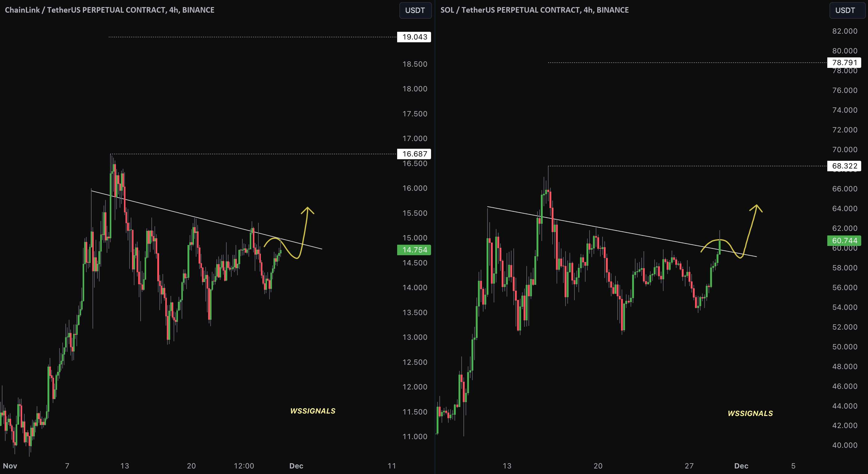868x474 pixels.
Task: Click the 52.000 price axis value
Action: point(845,327)
